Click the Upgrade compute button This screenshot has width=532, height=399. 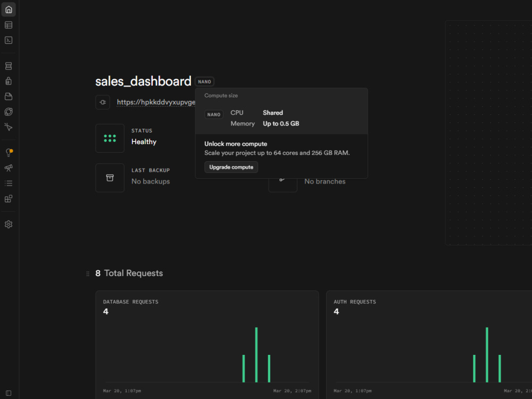(231, 167)
